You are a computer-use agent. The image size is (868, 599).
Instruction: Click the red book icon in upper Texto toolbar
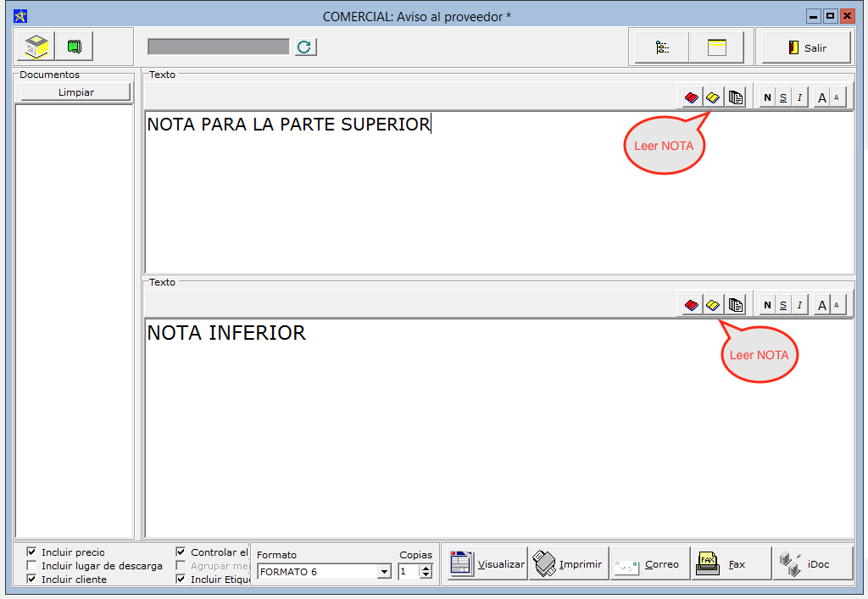tap(692, 97)
